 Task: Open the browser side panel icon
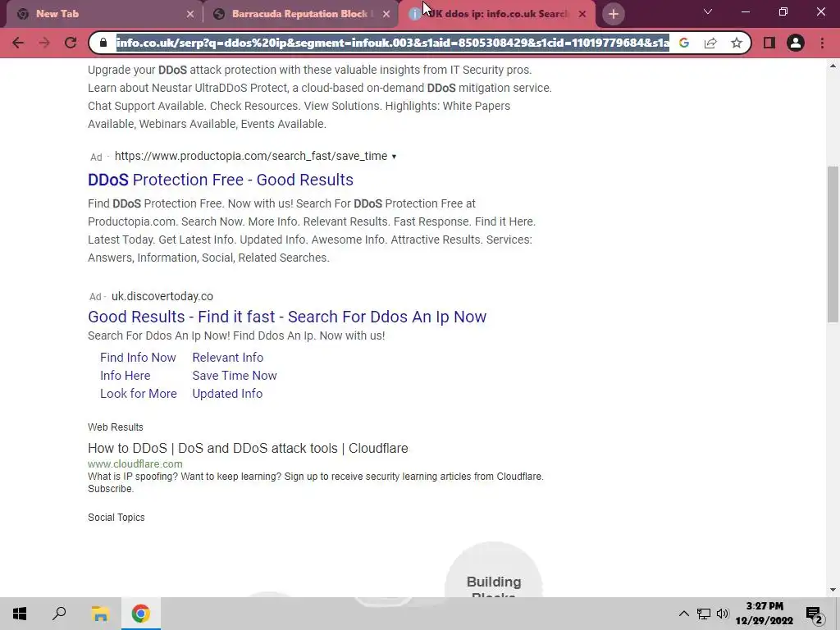click(769, 43)
